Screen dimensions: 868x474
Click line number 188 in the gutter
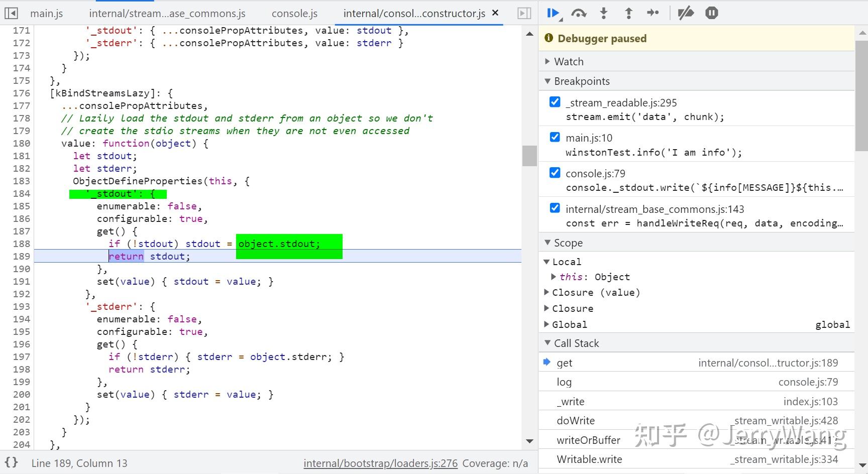click(21, 244)
